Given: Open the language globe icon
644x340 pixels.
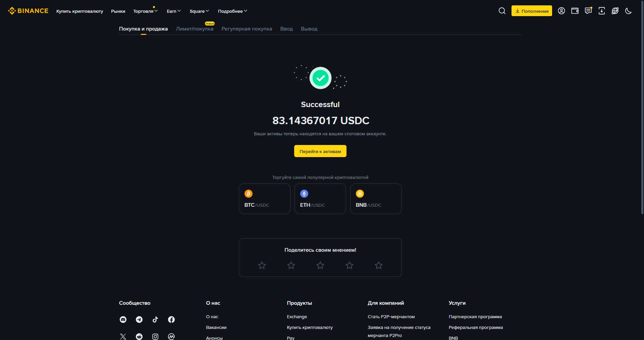Looking at the screenshot, I should (x=615, y=11).
